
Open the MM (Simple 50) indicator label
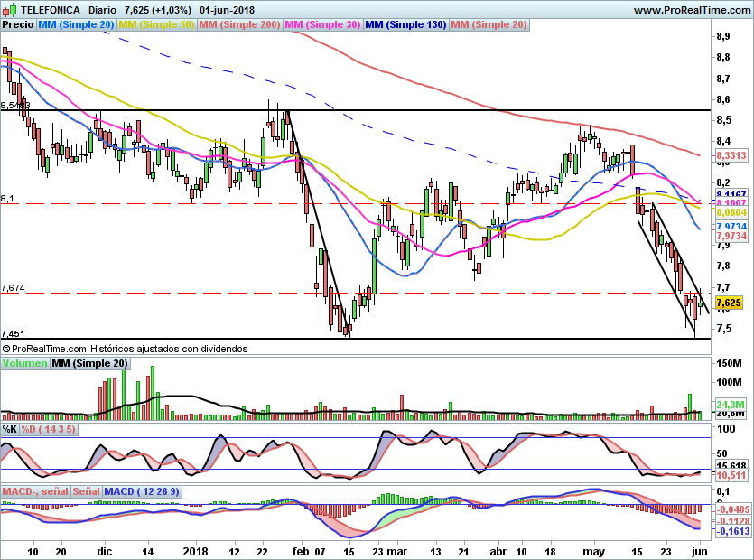pyautogui.click(x=156, y=24)
